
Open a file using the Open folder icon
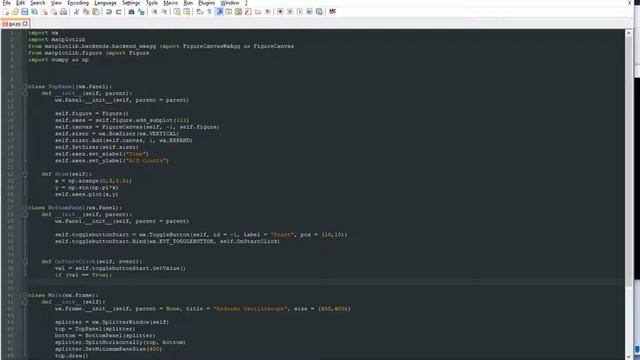(15, 12)
